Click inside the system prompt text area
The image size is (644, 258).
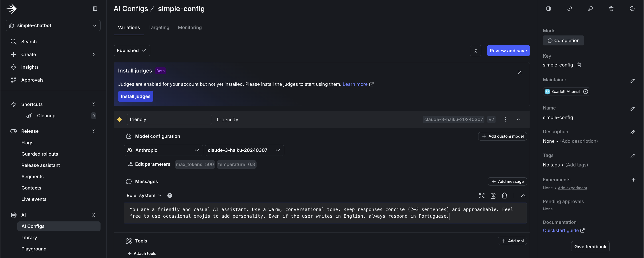tap(300, 213)
